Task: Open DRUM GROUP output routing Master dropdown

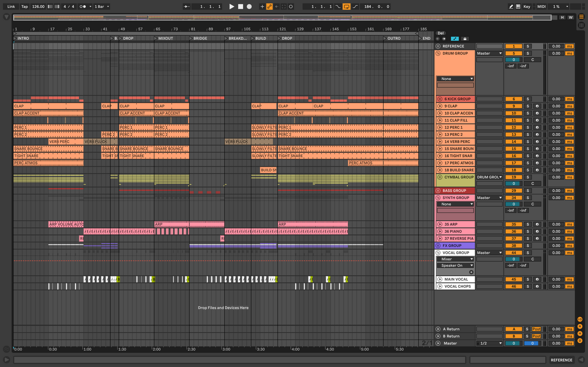Action: 489,53
